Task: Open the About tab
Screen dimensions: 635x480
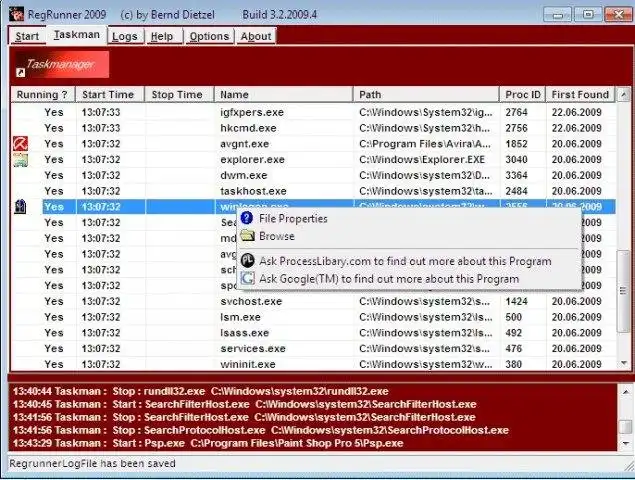Action: click(256, 36)
